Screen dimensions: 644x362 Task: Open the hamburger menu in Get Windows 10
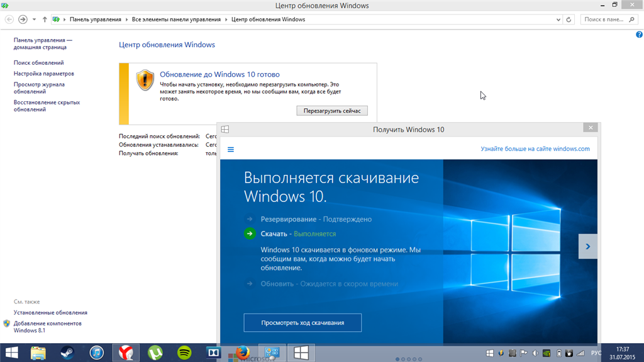(231, 149)
